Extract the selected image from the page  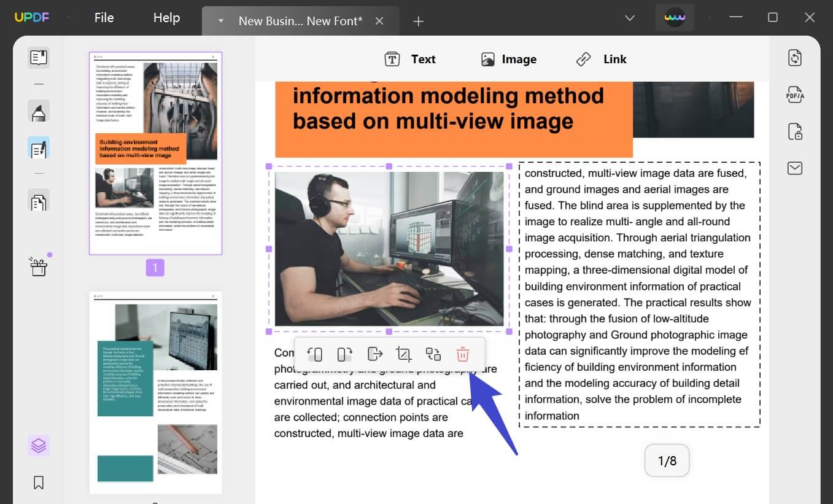point(373,354)
